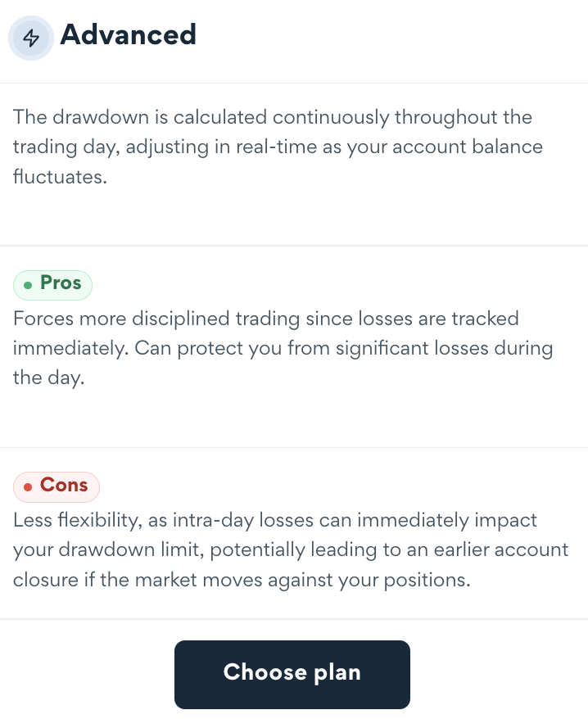Select the Cons label badge
Viewport: 588px width, 719px height.
[57, 486]
